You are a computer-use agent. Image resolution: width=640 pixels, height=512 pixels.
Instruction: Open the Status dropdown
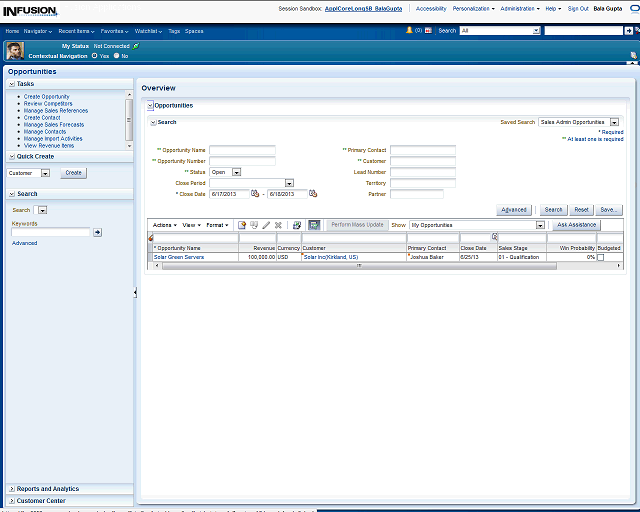235,172
